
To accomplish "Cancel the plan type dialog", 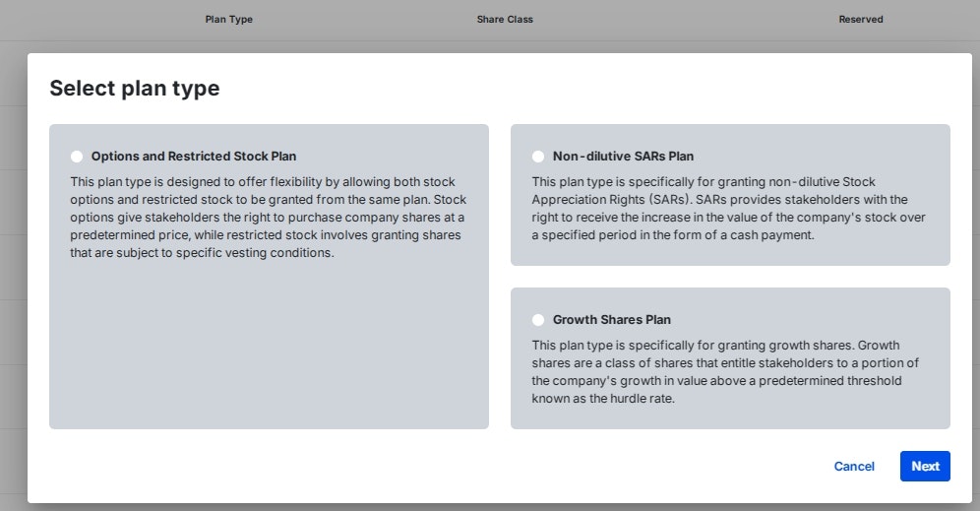I will 854,467.
